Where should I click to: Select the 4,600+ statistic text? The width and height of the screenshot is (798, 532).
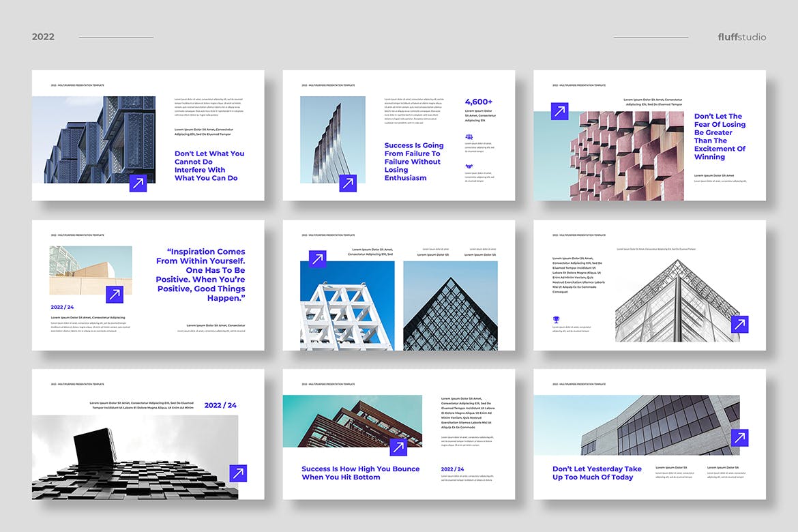coord(479,102)
